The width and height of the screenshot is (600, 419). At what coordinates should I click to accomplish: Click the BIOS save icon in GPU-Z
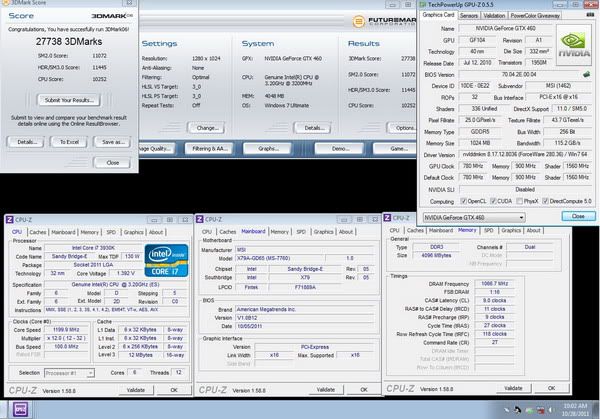pos(586,74)
